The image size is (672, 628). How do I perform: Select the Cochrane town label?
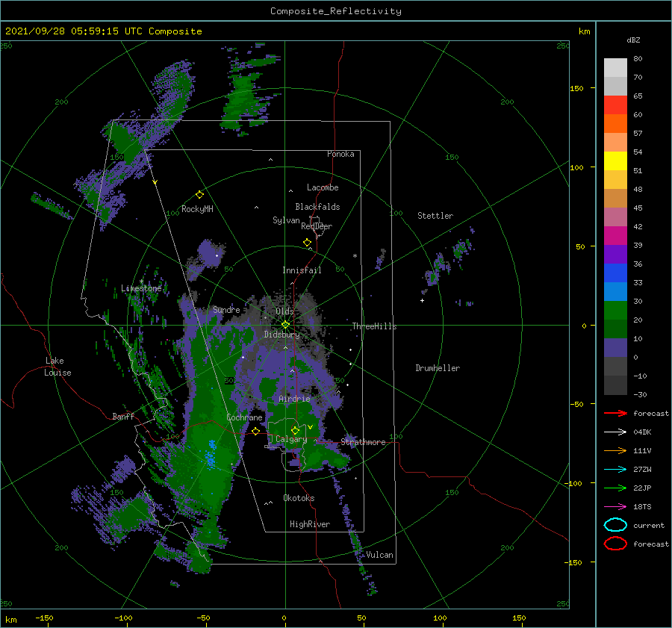pos(244,417)
